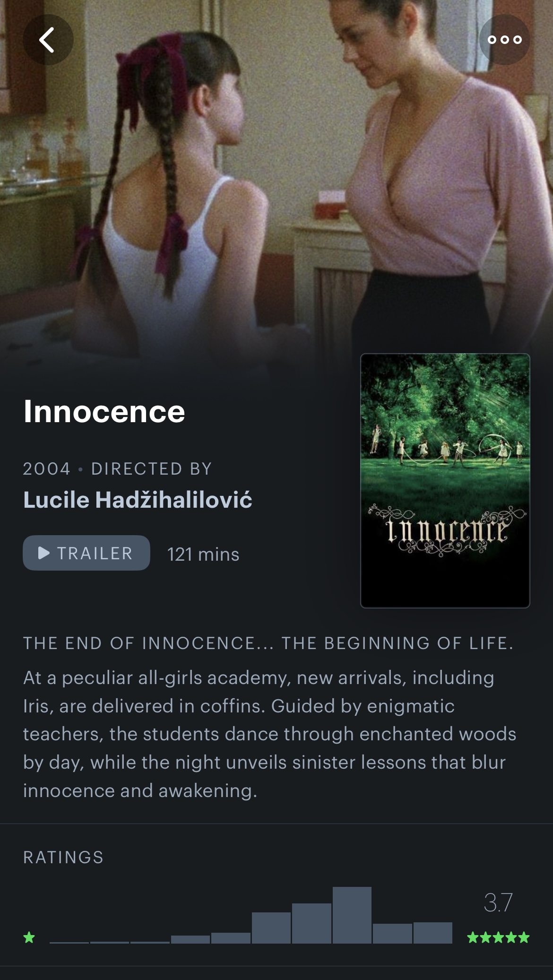Select the rightmost ratings histogram bar
This screenshot has width=553, height=980.
tap(432, 932)
